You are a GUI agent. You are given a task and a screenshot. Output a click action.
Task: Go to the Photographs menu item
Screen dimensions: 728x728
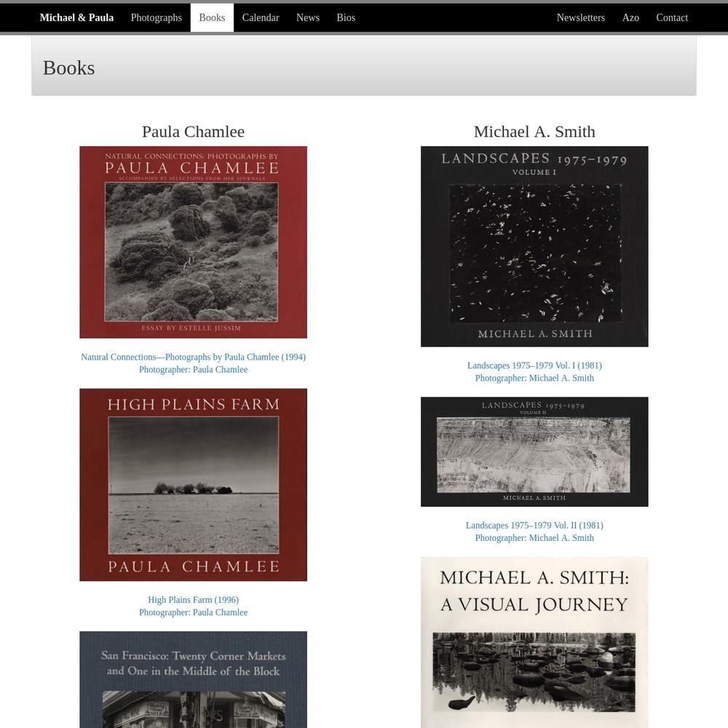156,17
